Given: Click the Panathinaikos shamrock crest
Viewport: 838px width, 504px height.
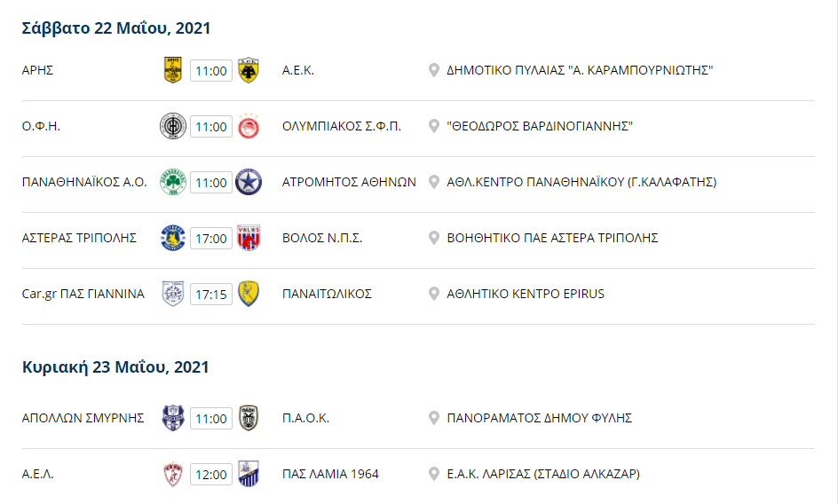Looking at the screenshot, I should [x=173, y=182].
